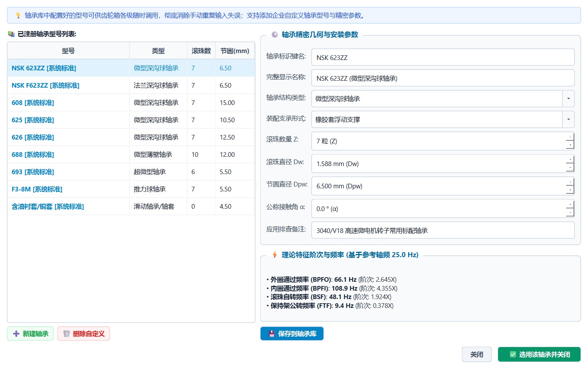This screenshot has width=588, height=369.
Task: Sort by the 类型 column header
Action: pyautogui.click(x=158, y=51)
